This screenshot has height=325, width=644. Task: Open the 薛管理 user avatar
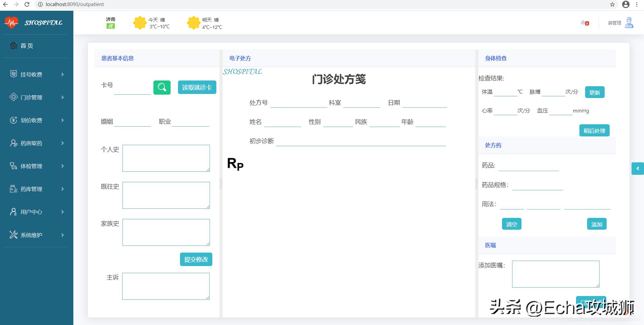coord(630,23)
